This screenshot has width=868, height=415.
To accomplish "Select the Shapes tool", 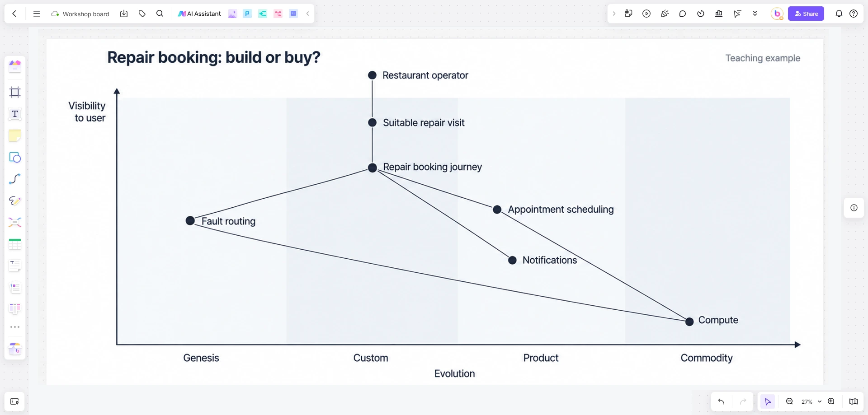I will [15, 157].
